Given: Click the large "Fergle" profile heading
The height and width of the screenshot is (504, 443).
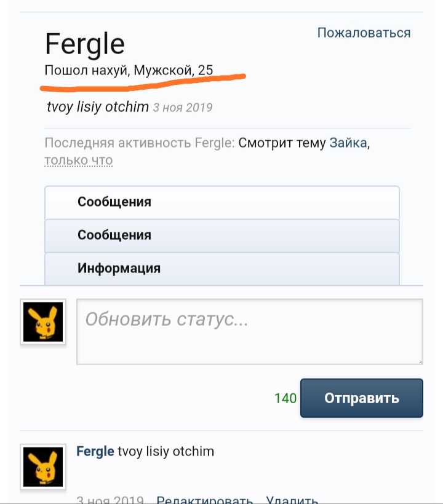Looking at the screenshot, I should click(85, 44).
